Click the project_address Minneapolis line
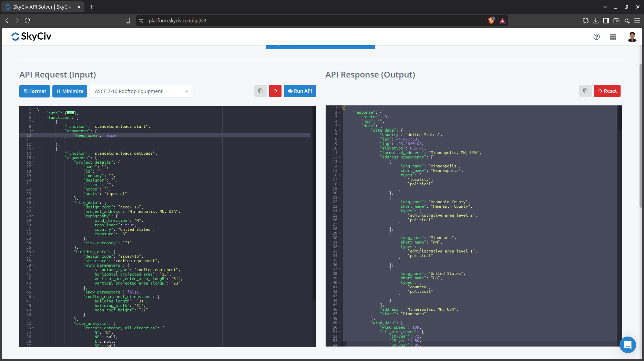644x361 pixels. 132,212
